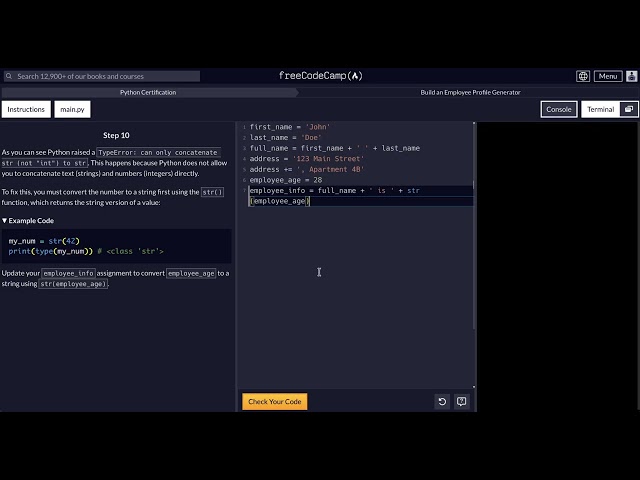Toggle the Console panel

[559, 109]
